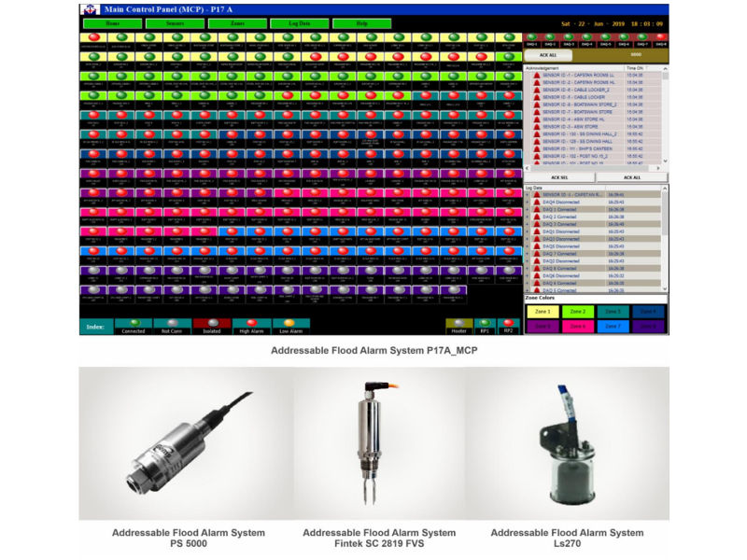Viewport: 747px width, 560px height.
Task: Select the yellow Zone 1 color swatch
Action: click(x=543, y=312)
